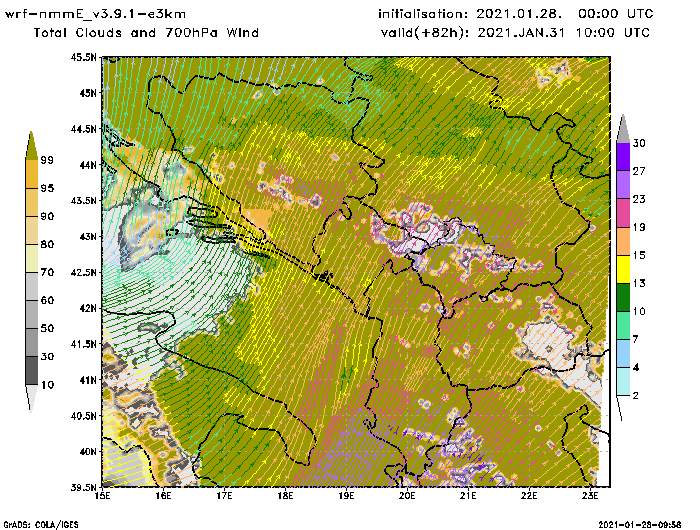Click the 15E longitude axis label

(x=103, y=496)
